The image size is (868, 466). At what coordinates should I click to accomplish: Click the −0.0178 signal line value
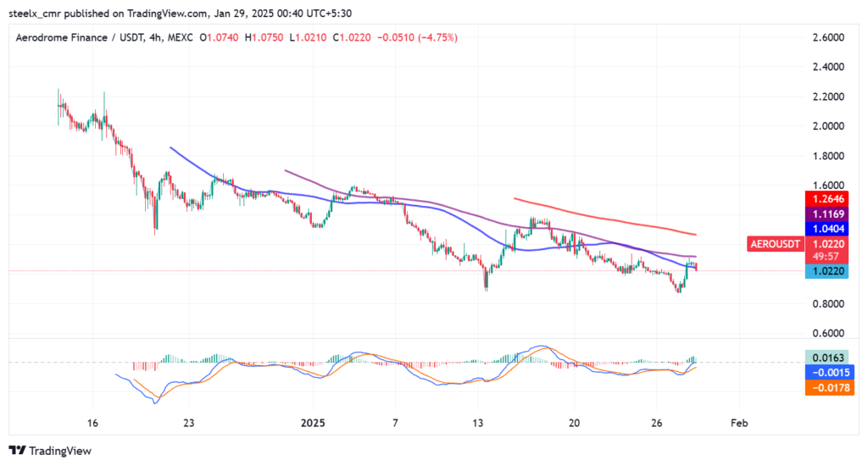tap(829, 387)
